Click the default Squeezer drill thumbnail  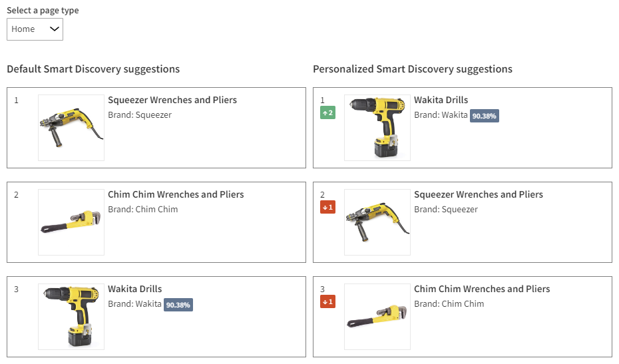click(x=71, y=128)
